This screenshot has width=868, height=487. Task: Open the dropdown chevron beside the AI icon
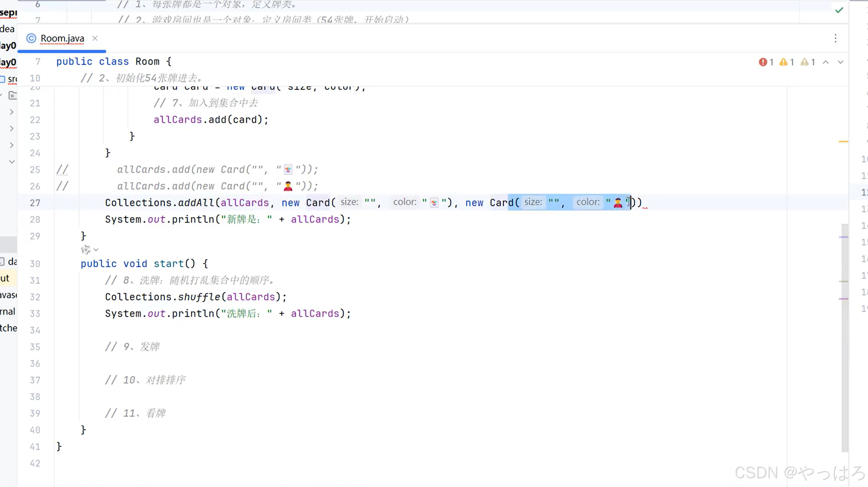pos(96,250)
